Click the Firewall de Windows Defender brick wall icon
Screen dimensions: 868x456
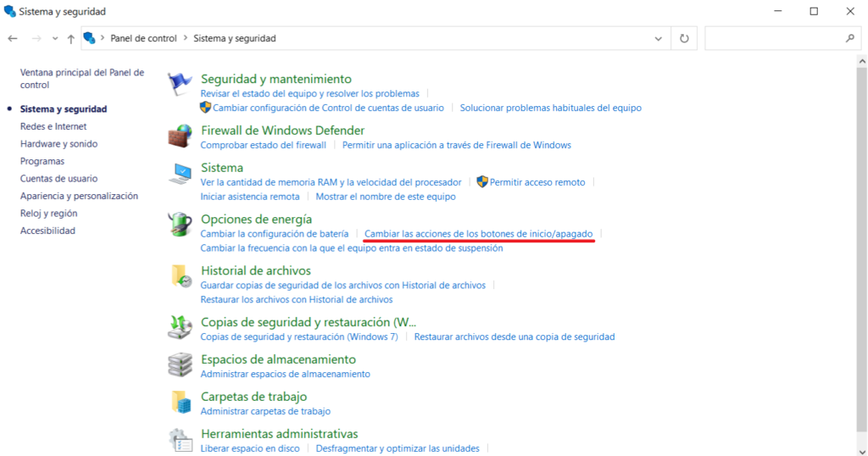pos(180,136)
